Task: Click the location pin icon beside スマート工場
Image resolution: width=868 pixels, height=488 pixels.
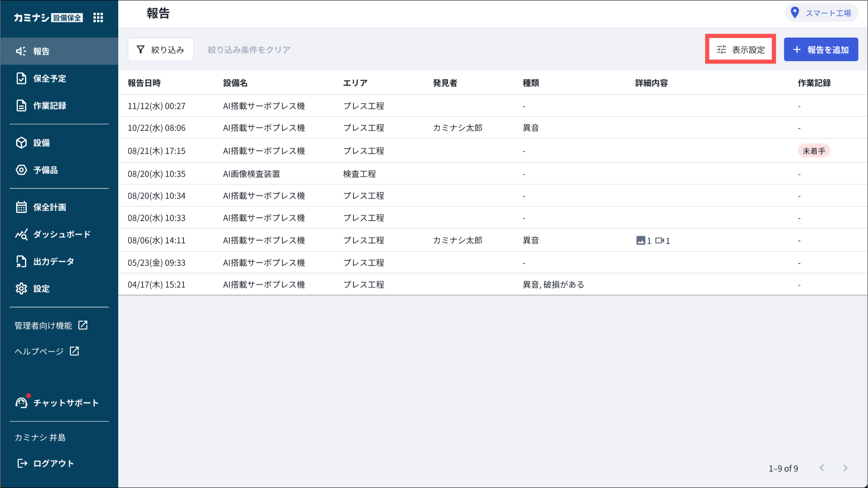Action: (x=795, y=13)
